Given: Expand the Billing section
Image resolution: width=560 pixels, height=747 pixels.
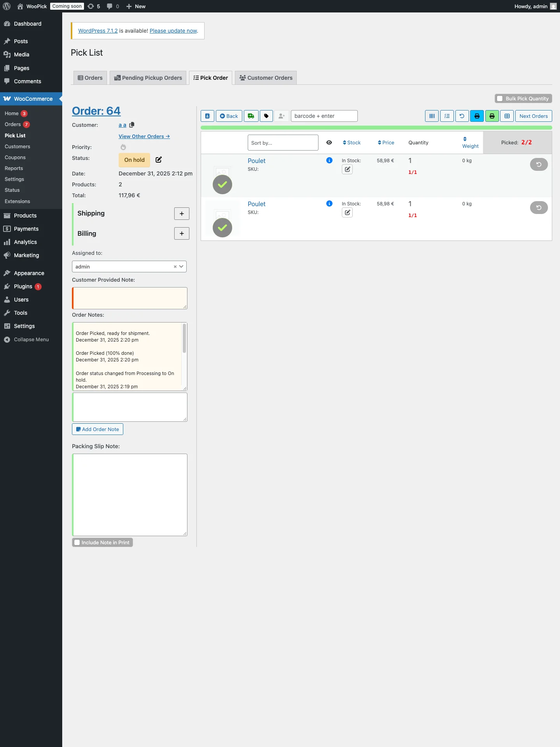Looking at the screenshot, I should click(182, 233).
